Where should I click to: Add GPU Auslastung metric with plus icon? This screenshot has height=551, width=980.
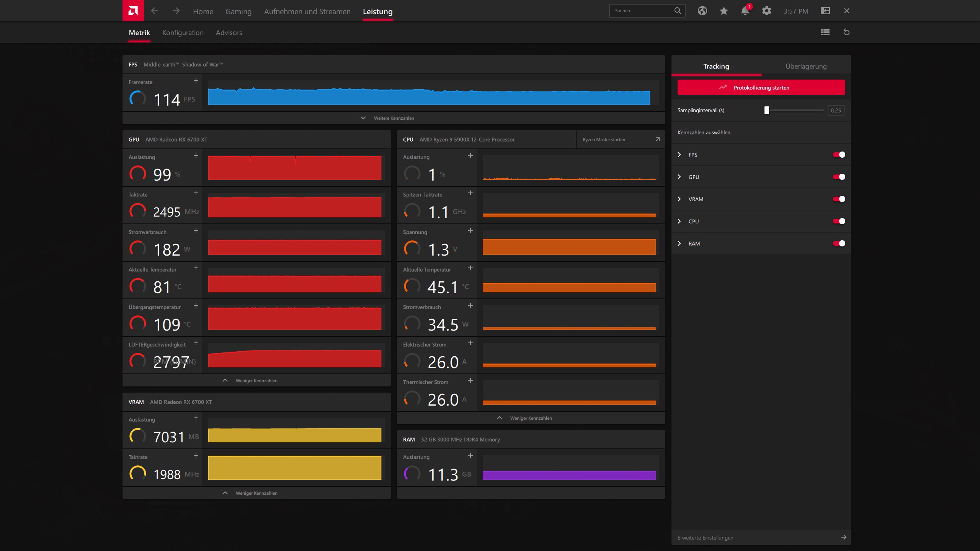[x=196, y=155]
